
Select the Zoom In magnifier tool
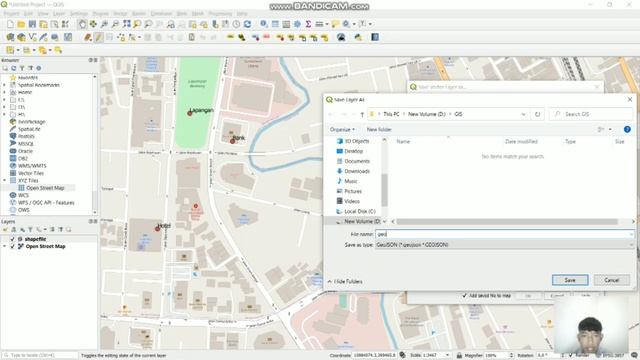tap(104, 24)
